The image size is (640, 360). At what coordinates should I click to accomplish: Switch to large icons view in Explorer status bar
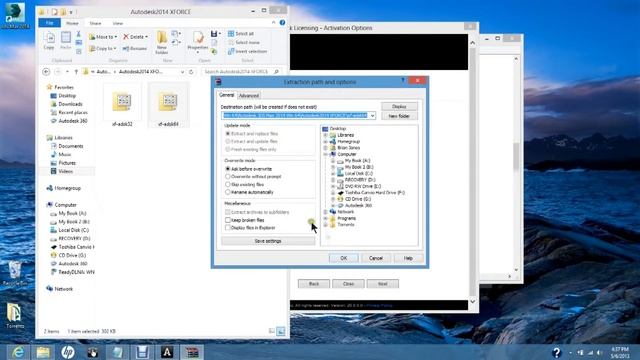(x=281, y=331)
